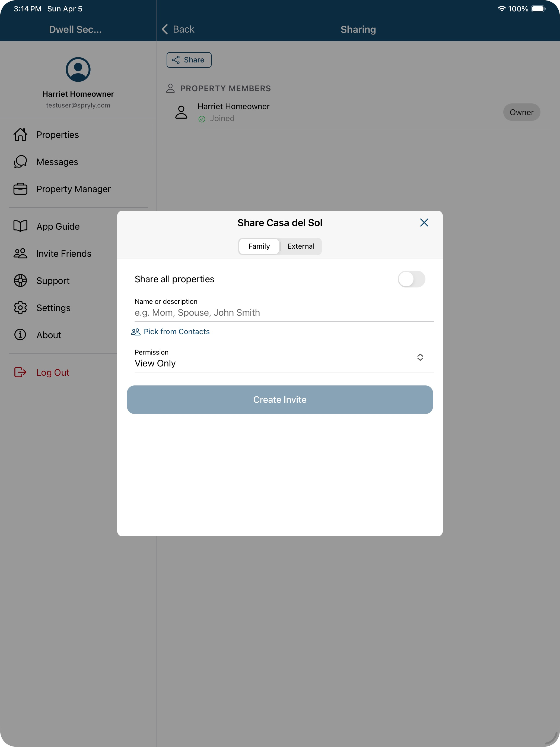
Task: Open the App Guide menu item
Action: pyautogui.click(x=58, y=226)
